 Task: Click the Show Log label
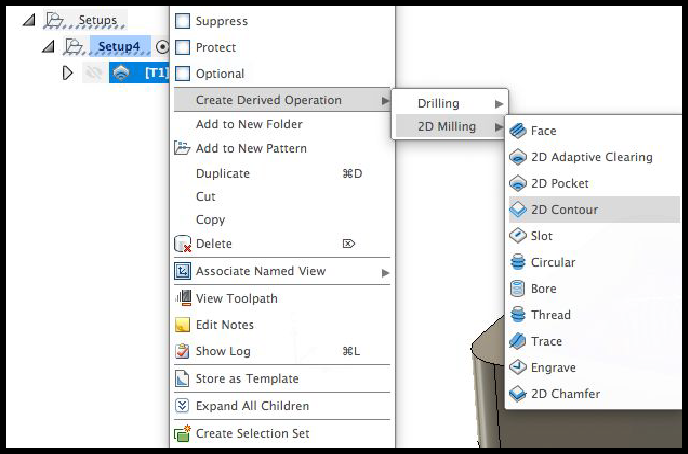pyautogui.click(x=223, y=351)
